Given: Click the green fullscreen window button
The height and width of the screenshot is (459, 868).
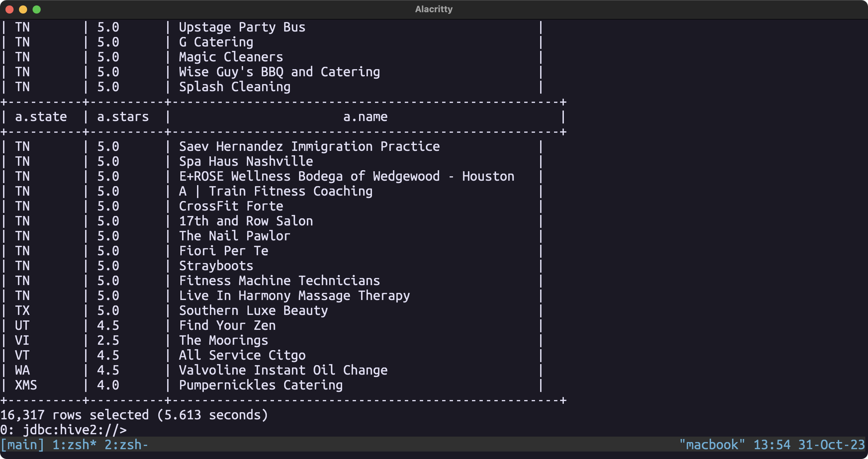Looking at the screenshot, I should pos(37,9).
